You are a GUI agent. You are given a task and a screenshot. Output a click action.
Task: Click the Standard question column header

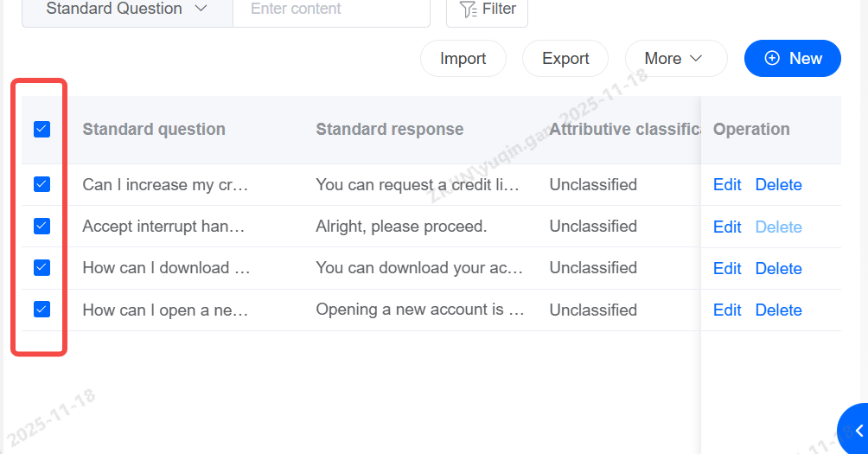pos(154,129)
